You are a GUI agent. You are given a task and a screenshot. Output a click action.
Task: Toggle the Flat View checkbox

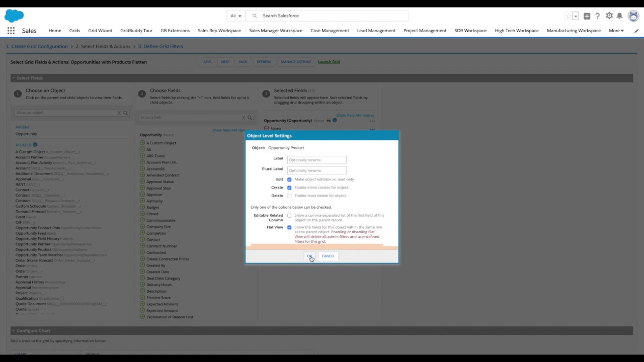click(289, 227)
